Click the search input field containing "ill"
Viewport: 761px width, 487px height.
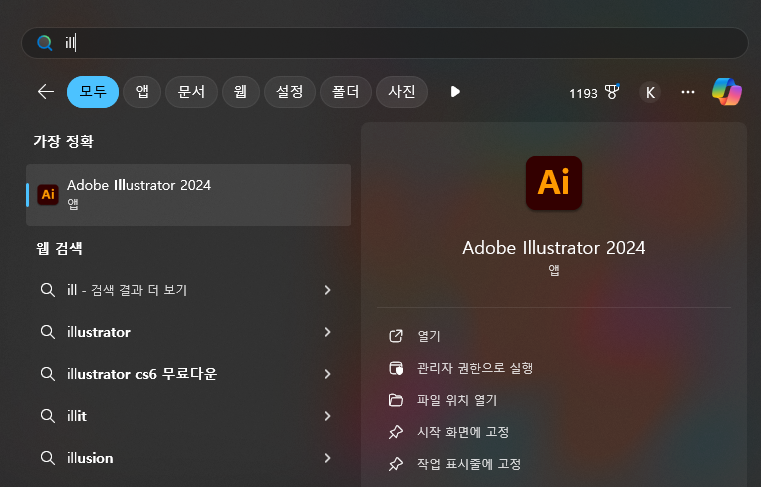(385, 43)
